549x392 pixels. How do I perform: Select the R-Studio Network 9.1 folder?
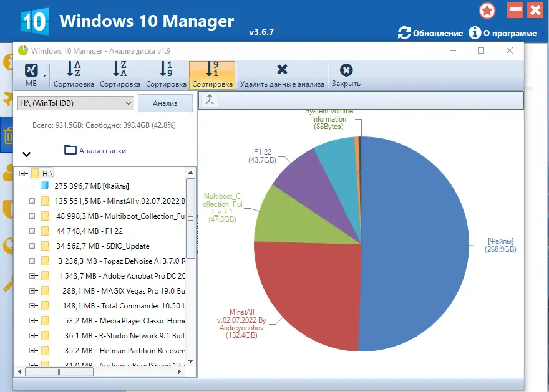click(x=125, y=336)
